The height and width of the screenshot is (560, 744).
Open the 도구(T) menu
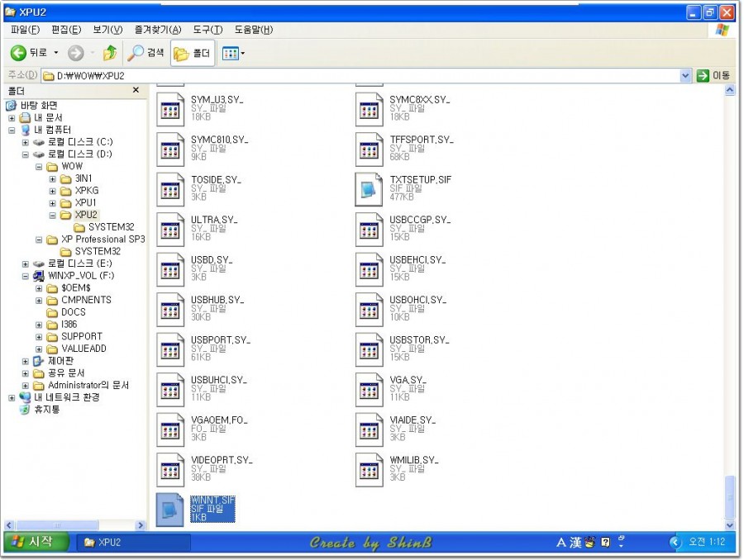[x=207, y=30]
